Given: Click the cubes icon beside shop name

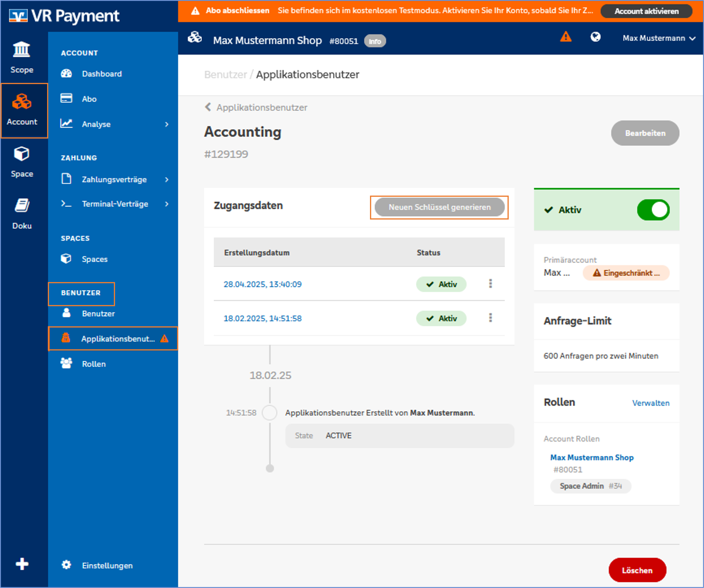Looking at the screenshot, I should tap(195, 37).
